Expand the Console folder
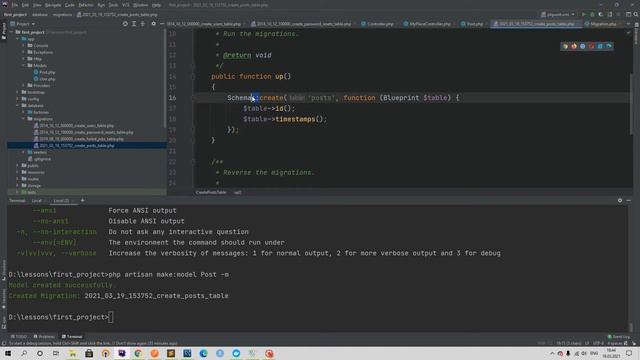Viewport: 640px width, 360px height. click(24, 46)
